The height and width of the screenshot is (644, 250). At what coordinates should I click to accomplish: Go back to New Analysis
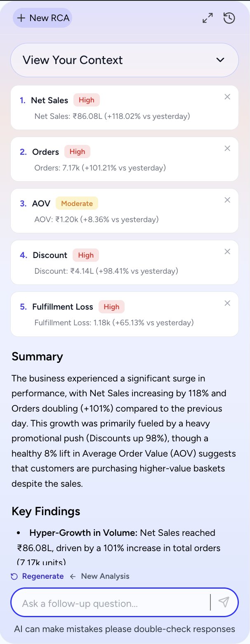point(105,576)
